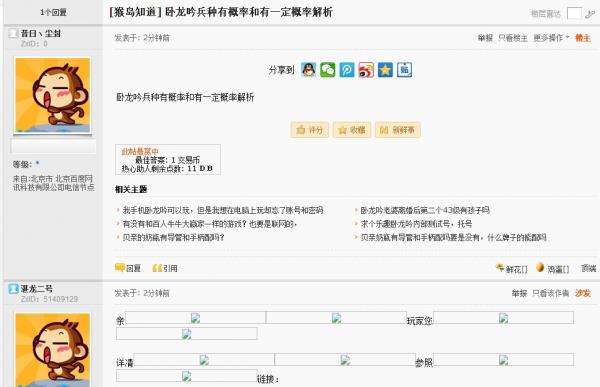Screen dimensions: 600x387
Task: Click the thread title 卧龙吟兵种有概率和有一定概率解析
Action: point(249,12)
